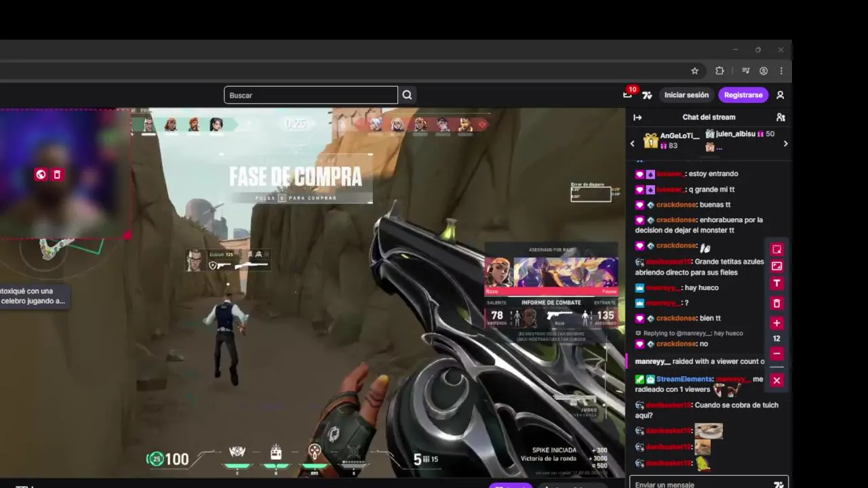Open the chat community users icon
Image resolution: width=868 pixels, height=488 pixels.
coord(781,117)
